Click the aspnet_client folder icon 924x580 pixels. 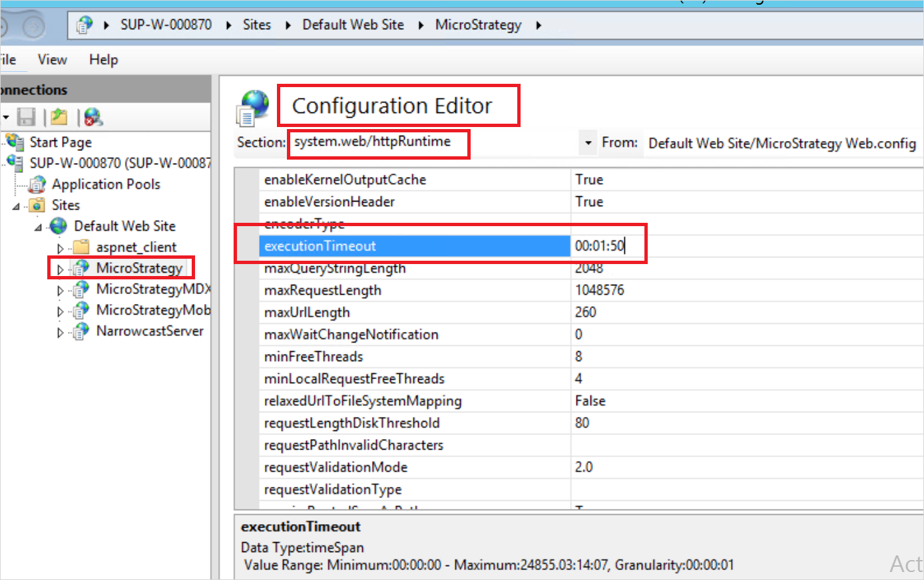coord(79,246)
